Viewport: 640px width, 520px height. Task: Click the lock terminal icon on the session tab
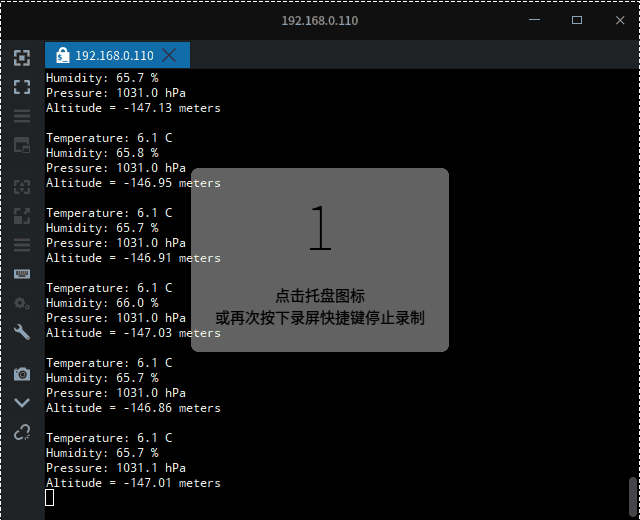coord(62,55)
